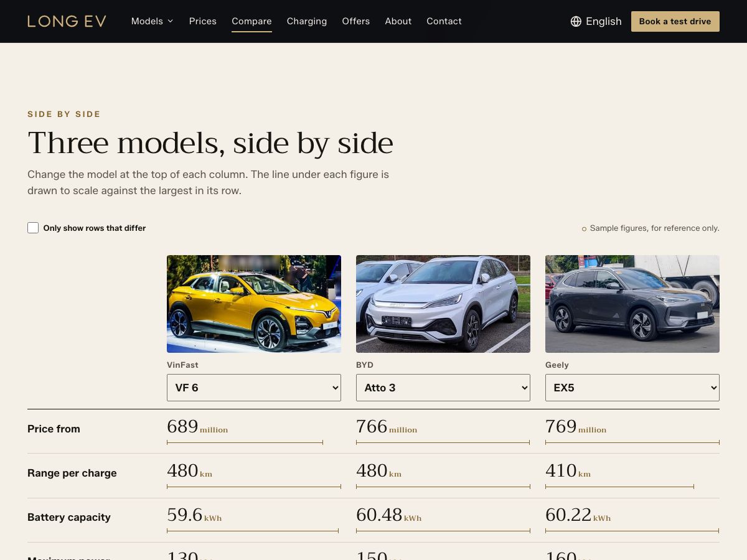Click the Battery capacity row label
Image resolution: width=747 pixels, height=560 pixels.
[x=69, y=517]
